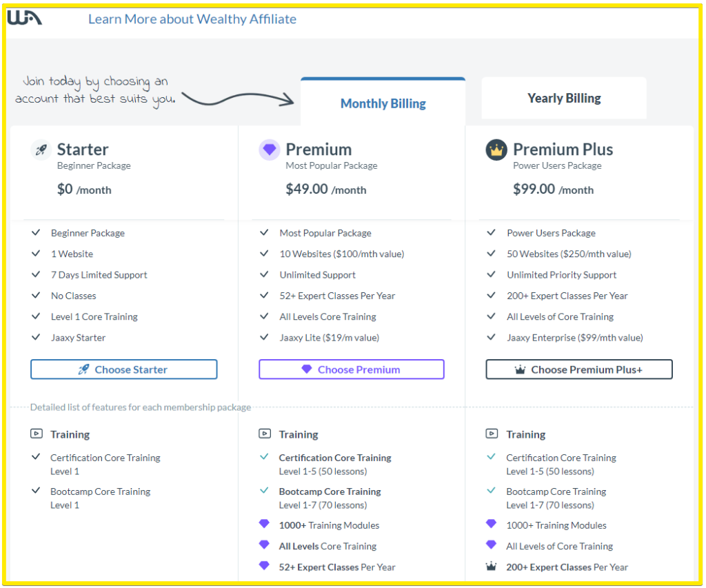Screen dimensions: 706x588
Task: Click the crown icon next to 200+ Expert Classes Per Year in detailed list
Action: (491, 566)
